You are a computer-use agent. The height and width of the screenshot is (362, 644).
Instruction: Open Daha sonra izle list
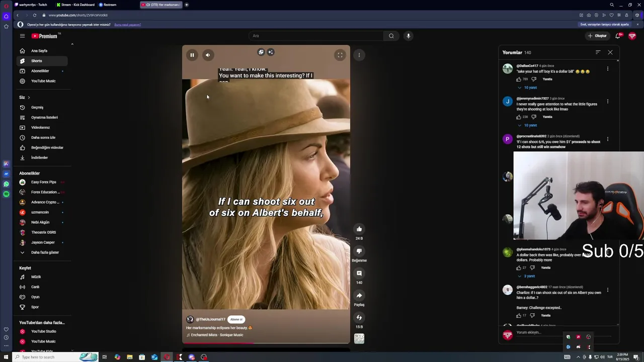(x=42, y=137)
